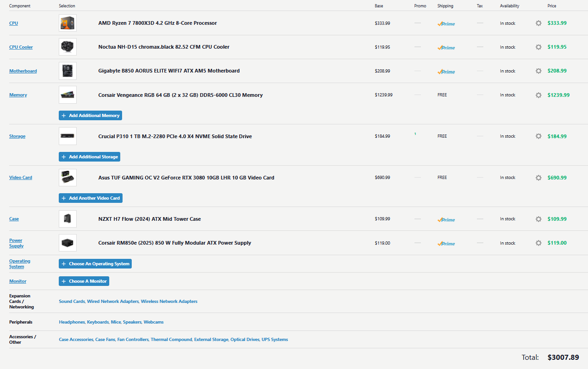Browse Webcams peripherals link
The width and height of the screenshot is (588, 369).
point(154,322)
